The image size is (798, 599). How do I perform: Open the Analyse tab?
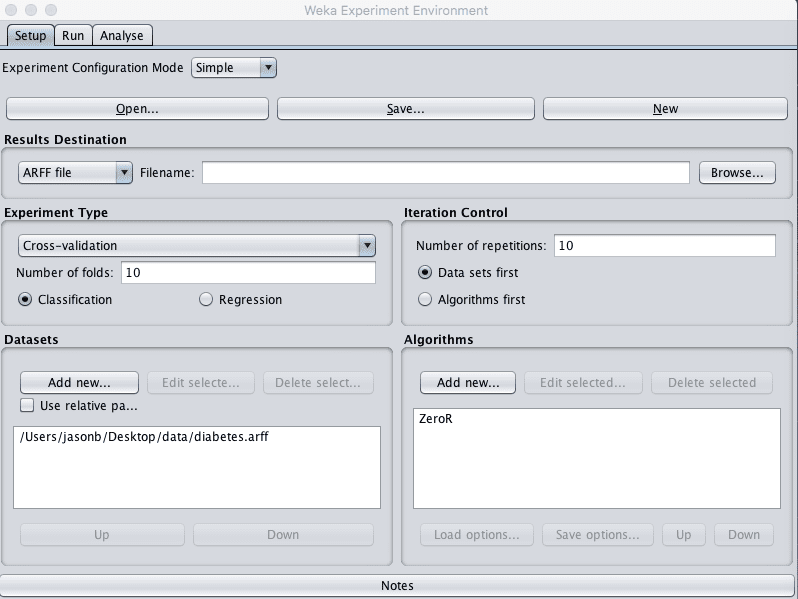click(122, 36)
